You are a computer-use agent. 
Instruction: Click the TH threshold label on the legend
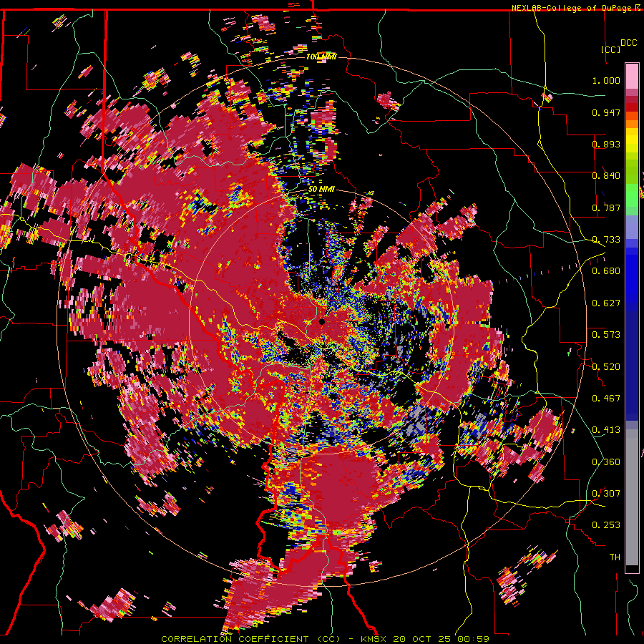pos(615,557)
